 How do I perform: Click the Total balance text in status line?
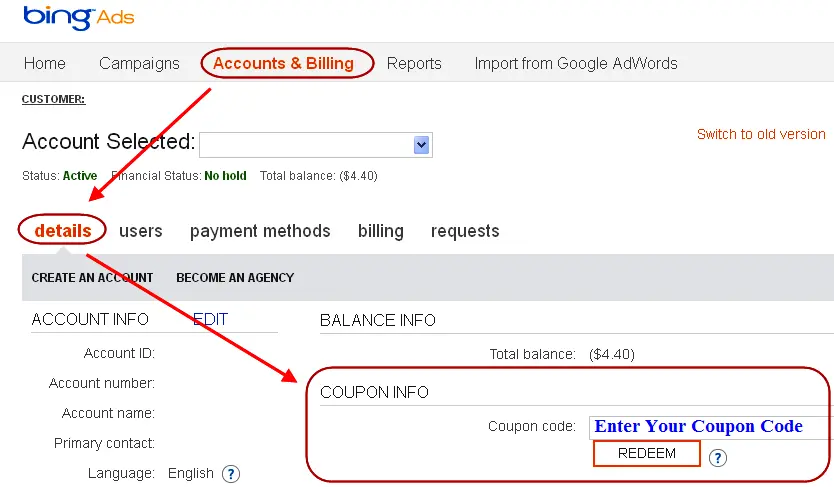(x=319, y=175)
